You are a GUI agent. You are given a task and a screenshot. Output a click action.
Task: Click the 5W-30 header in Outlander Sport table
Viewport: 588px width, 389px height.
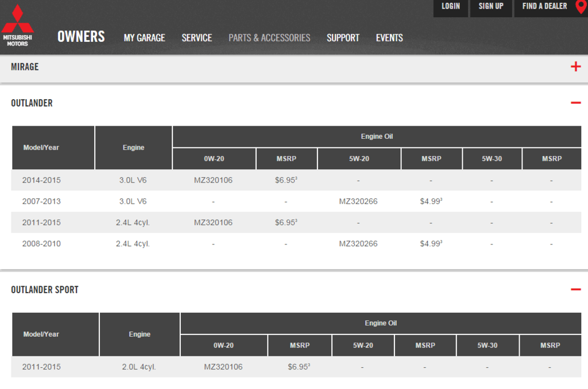[488, 345]
